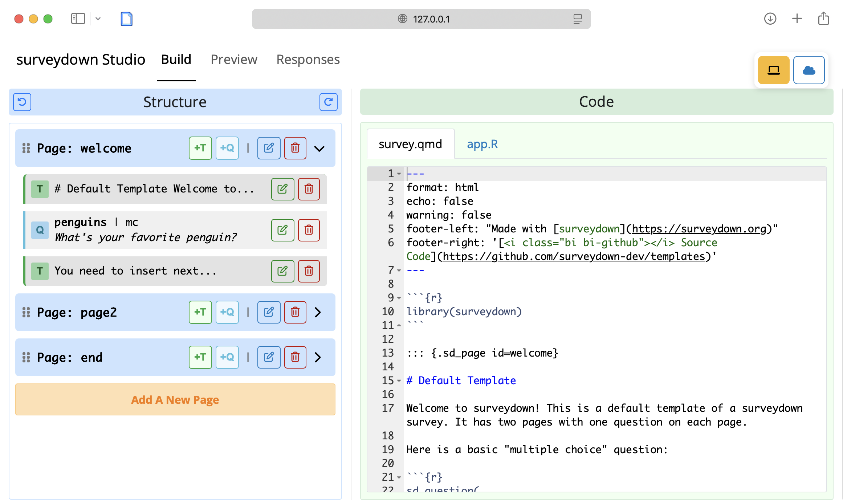The height and width of the screenshot is (504, 843).
Task: Click the reader view icon in address bar
Action: 578,19
